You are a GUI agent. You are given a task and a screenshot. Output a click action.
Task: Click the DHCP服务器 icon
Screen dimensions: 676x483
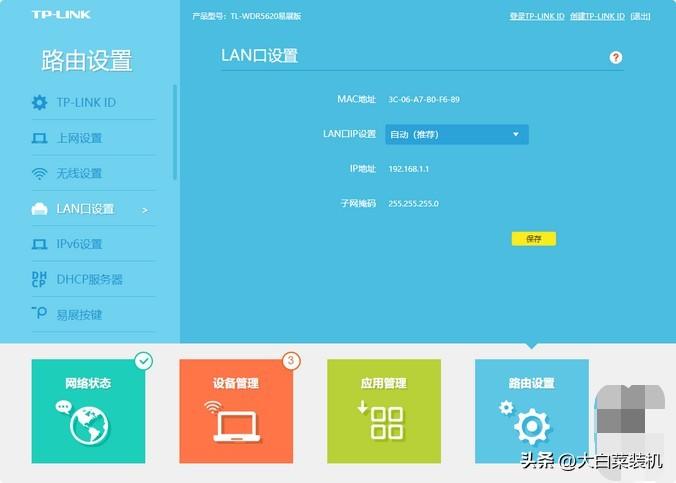(40, 279)
